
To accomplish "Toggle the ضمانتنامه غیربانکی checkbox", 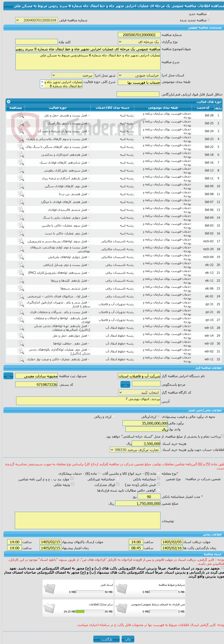I will click(118, 479).
